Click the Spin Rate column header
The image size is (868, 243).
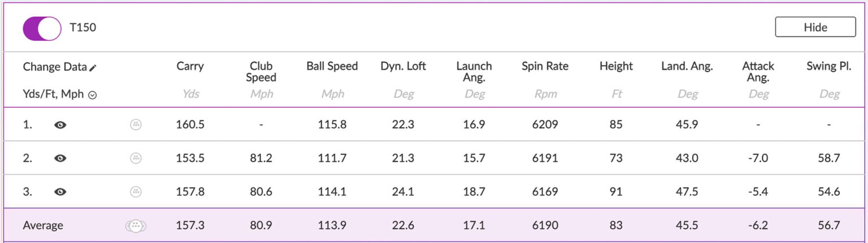545,66
